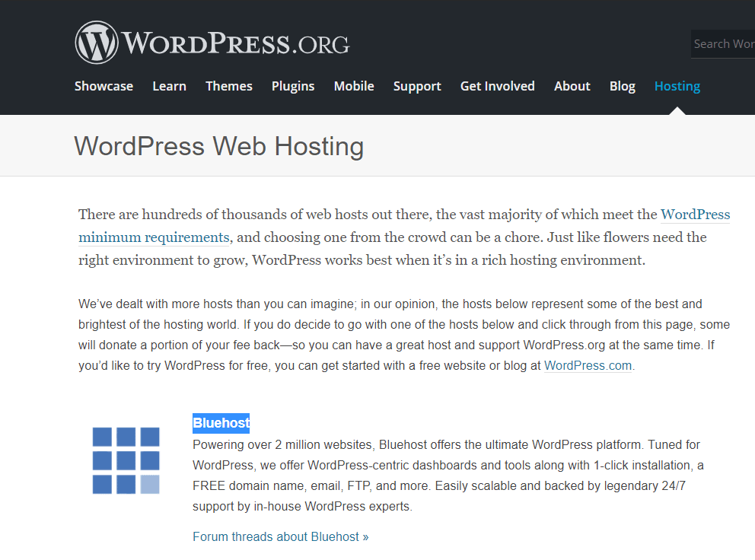Screen dimensions: 755x560
Task: Click the Search WordPress.org input field
Action: [x=723, y=44]
